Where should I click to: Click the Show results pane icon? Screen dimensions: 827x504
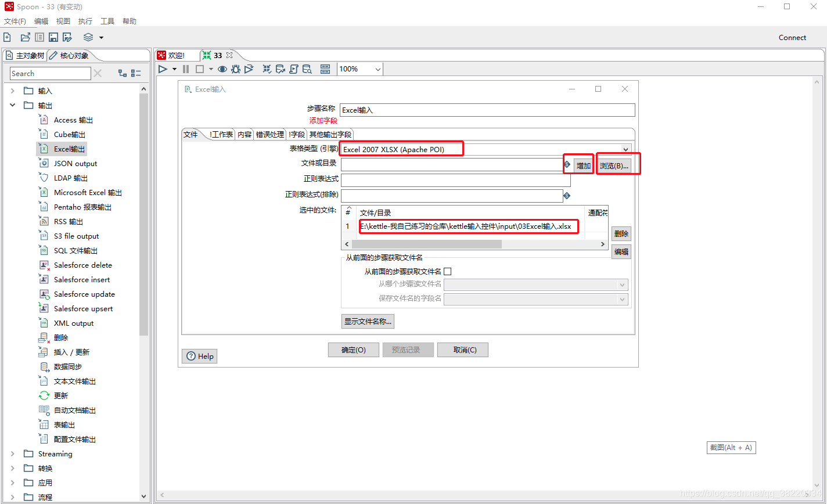pos(325,69)
